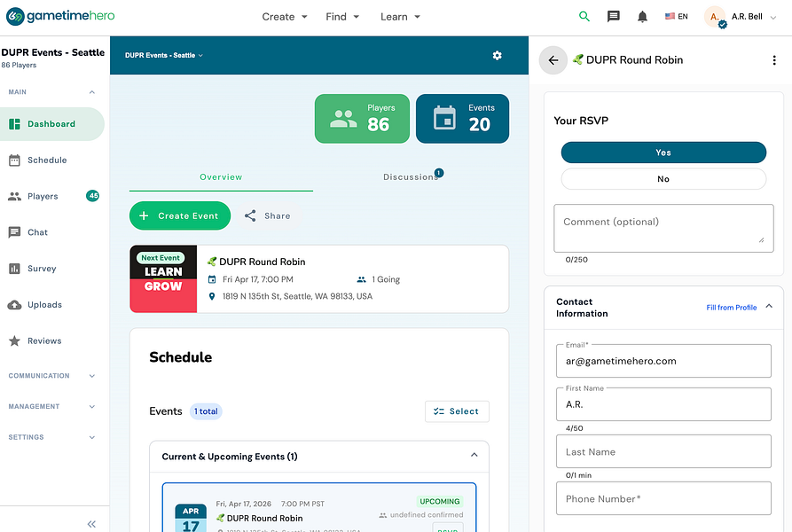
Task: Click the APR 17 date badge
Action: [x=191, y=519]
